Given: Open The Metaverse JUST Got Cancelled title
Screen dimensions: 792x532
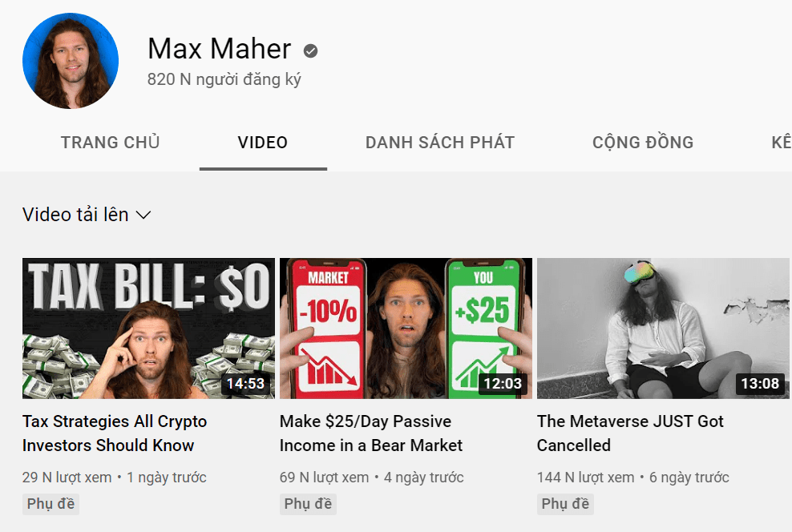Looking at the screenshot, I should click(x=630, y=433).
